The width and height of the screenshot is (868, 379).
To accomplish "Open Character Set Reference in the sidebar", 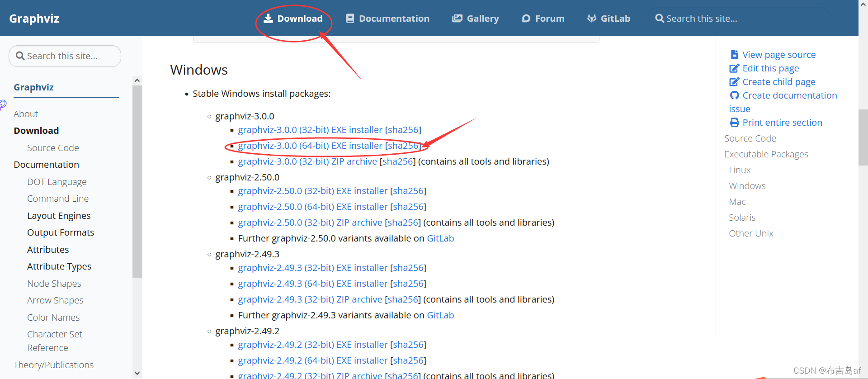I will point(55,341).
